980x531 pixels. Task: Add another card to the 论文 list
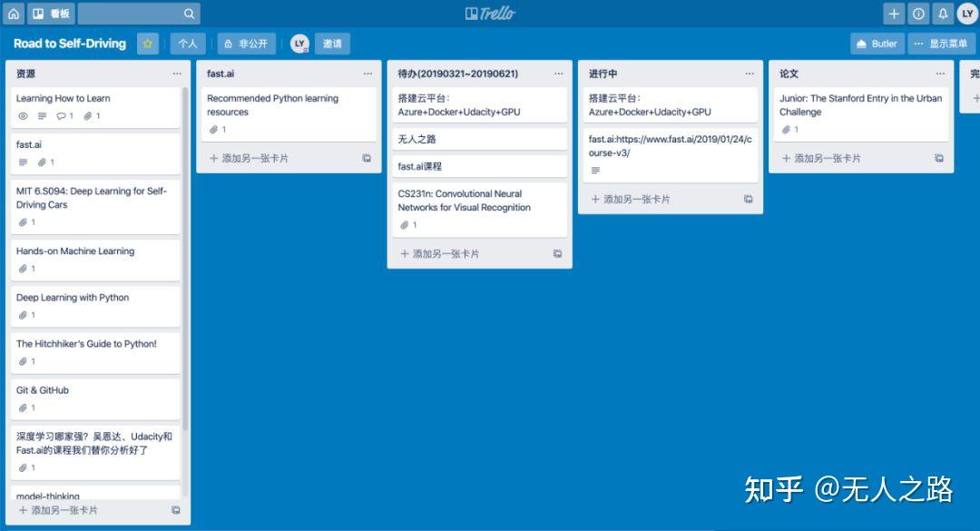click(821, 158)
